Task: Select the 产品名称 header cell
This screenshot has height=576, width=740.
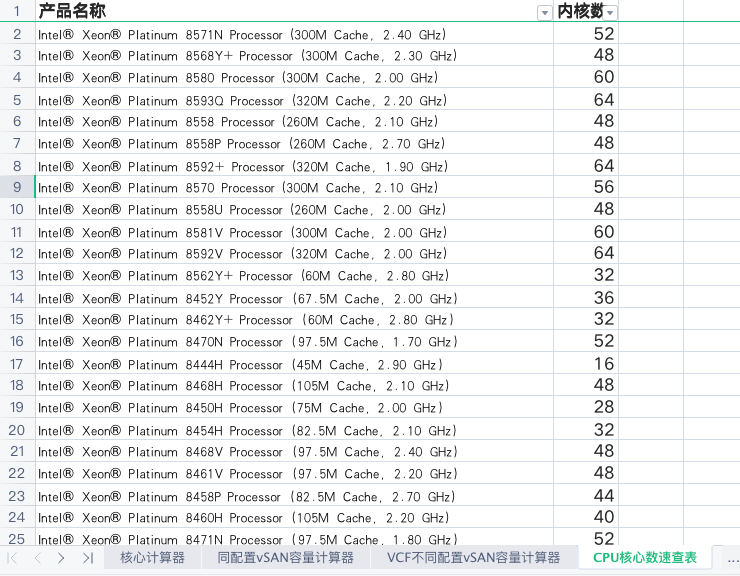Action: (294, 11)
